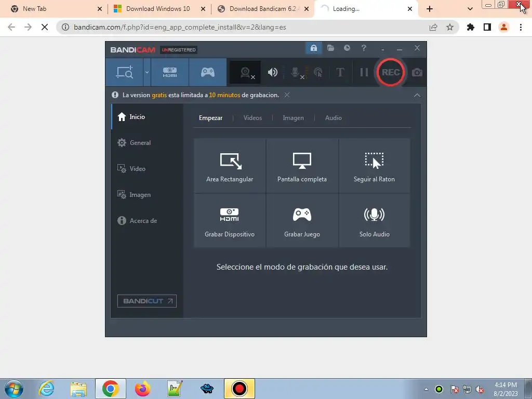The width and height of the screenshot is (532, 399).
Task: Toggle webcam overlay icon in toolbar
Action: point(245,72)
